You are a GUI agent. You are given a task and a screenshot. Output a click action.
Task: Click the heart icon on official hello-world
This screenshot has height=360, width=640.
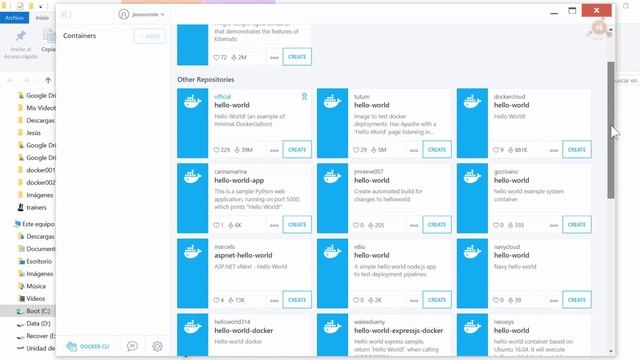(216, 150)
